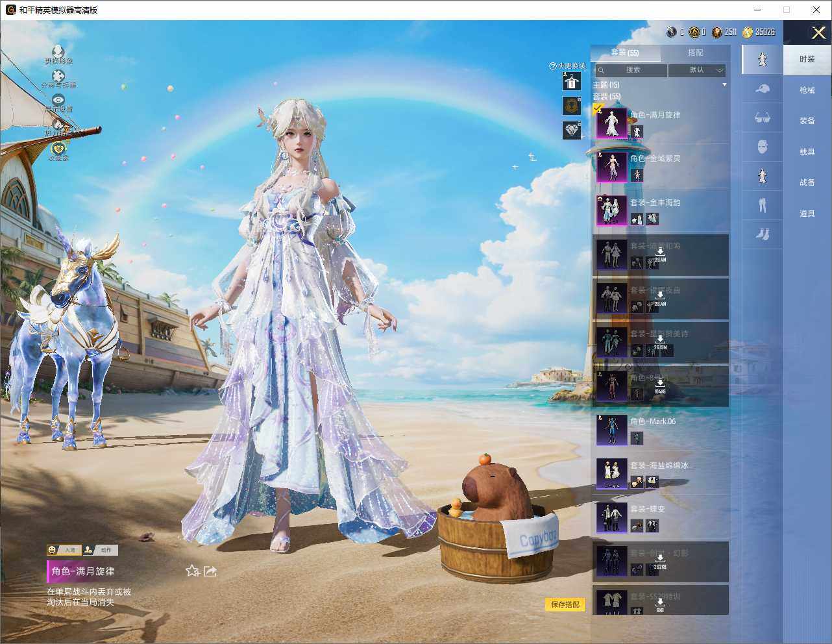Select the face mask category icon
This screenshot has height=644, width=832.
click(x=763, y=147)
